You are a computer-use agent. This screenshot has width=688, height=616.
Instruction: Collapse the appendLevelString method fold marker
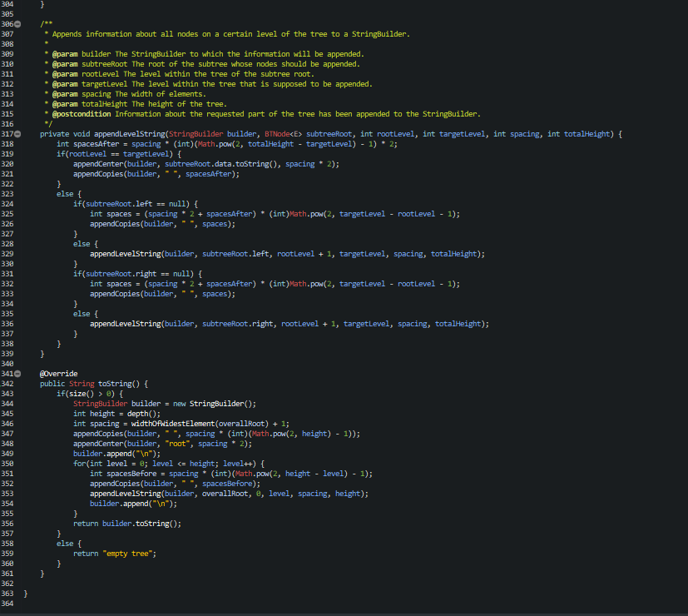click(x=17, y=133)
